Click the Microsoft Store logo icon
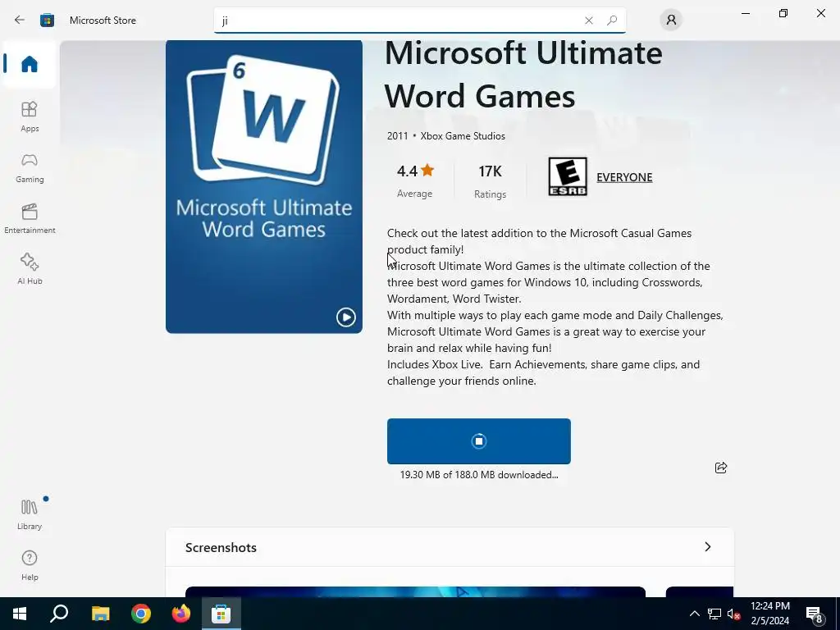Image resolution: width=840 pixels, height=630 pixels. point(47,20)
